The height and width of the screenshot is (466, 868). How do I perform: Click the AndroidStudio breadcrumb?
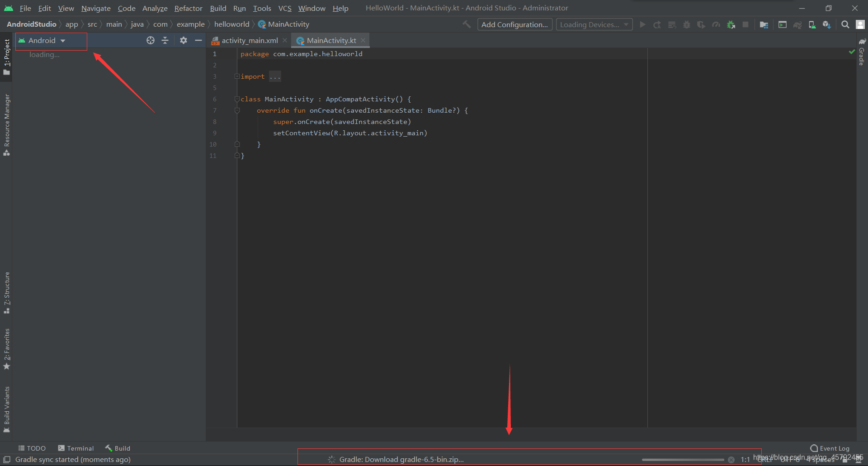pos(32,24)
